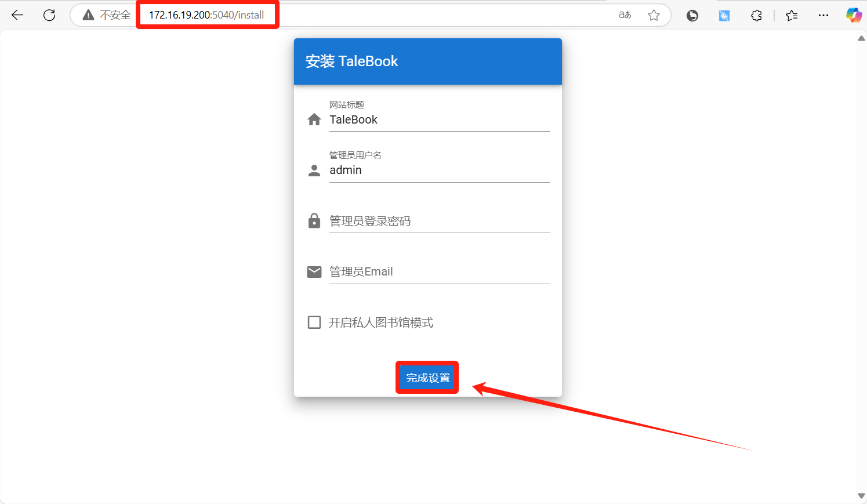
Task: Add page to favorites star
Action: pos(654,15)
